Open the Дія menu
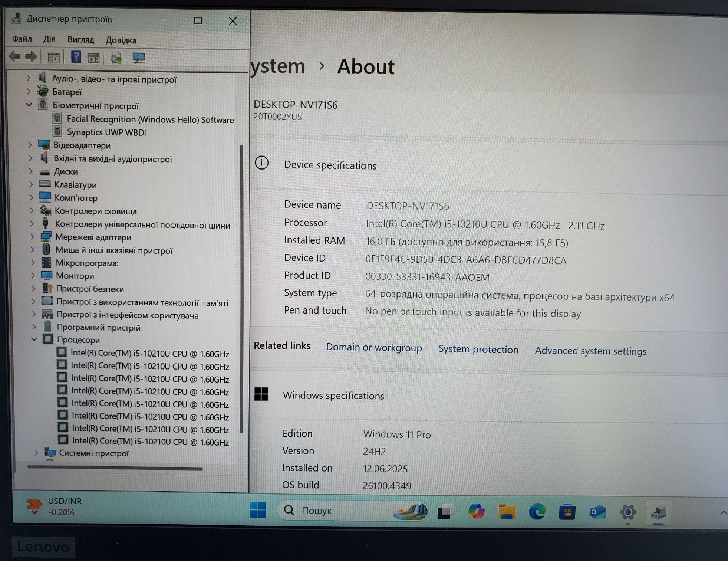 click(x=49, y=39)
